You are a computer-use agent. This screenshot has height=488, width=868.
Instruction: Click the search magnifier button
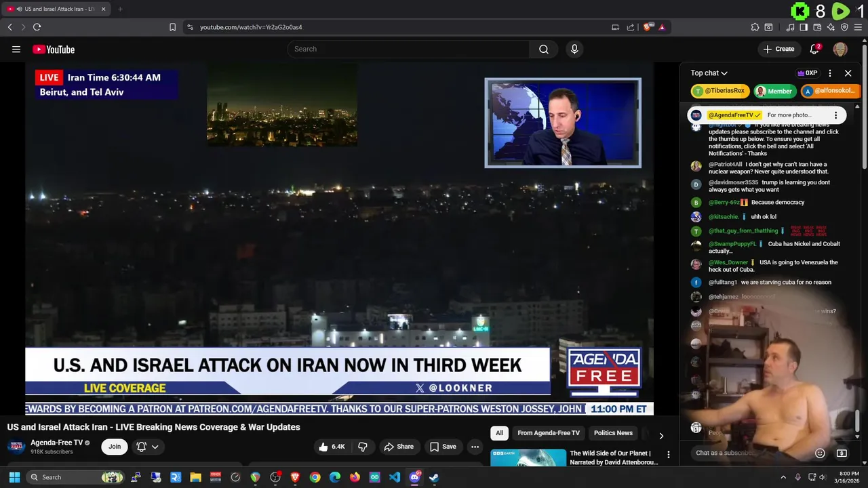pos(543,49)
